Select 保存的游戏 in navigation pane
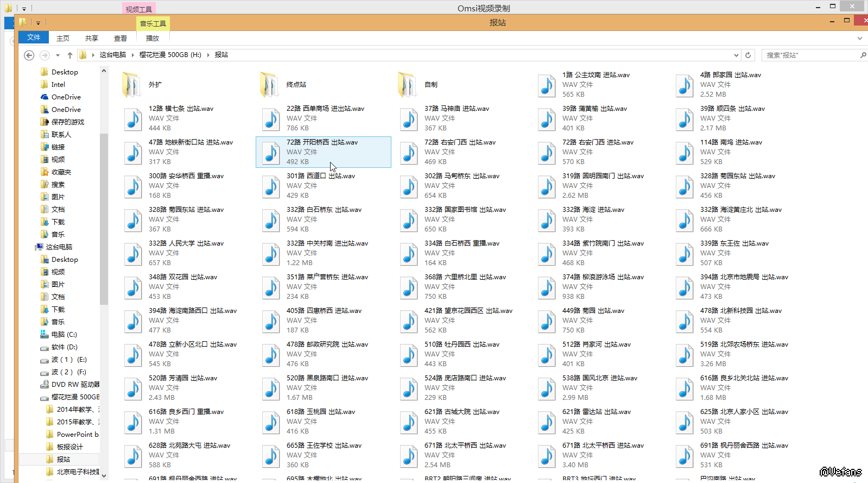This screenshot has width=868, height=483. pyautogui.click(x=67, y=122)
